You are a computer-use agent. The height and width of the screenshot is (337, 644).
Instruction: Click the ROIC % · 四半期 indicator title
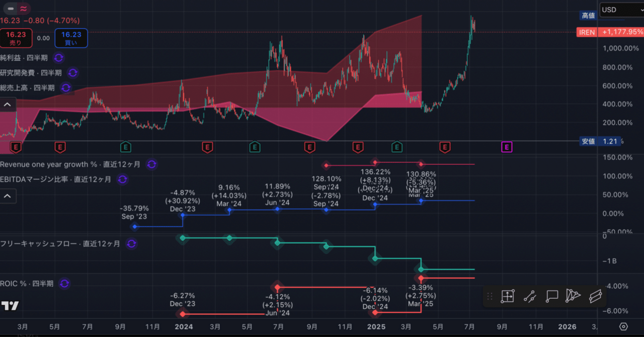[27, 284]
